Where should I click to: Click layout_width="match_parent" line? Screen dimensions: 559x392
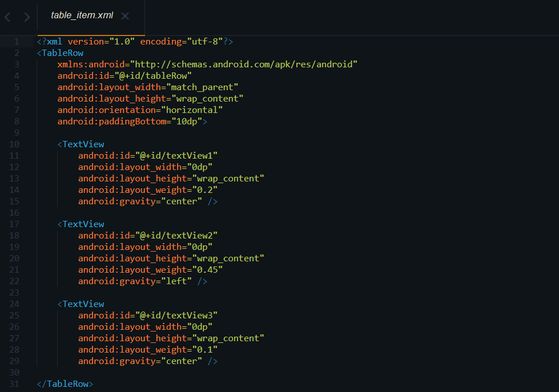point(147,87)
